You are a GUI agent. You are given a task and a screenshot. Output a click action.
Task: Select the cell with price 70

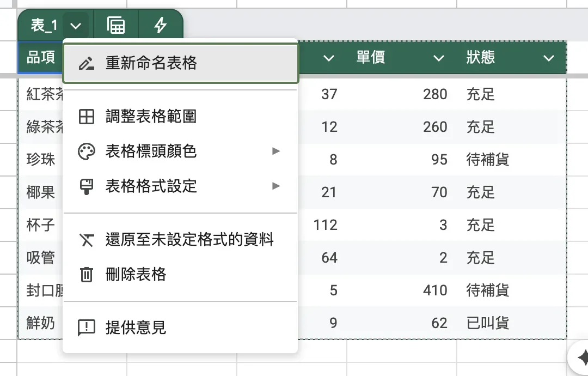[402, 192]
